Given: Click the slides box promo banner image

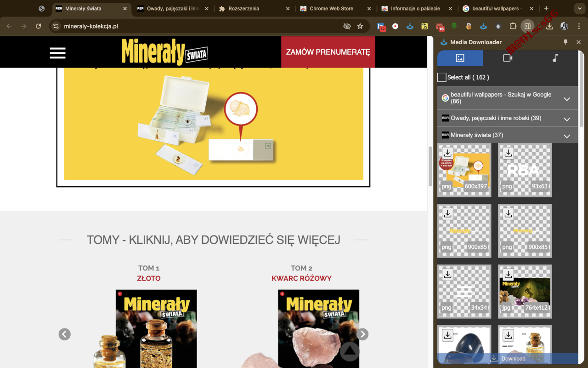Looking at the screenshot, I should 213,124.
